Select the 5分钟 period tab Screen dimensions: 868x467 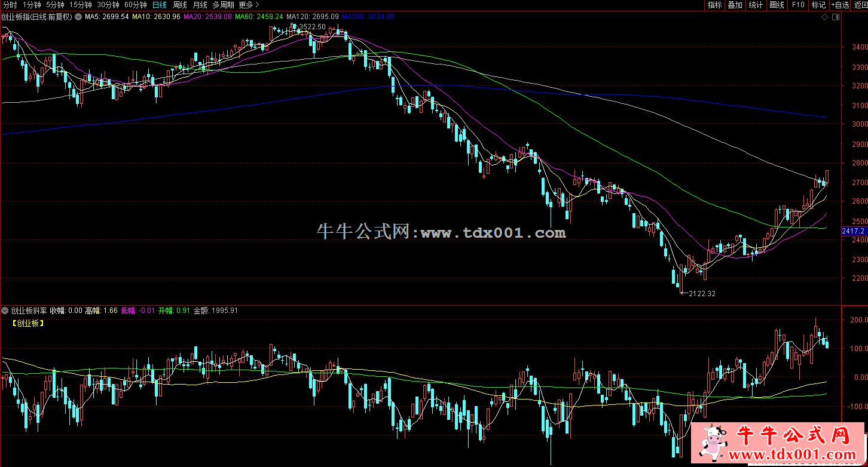(x=55, y=5)
